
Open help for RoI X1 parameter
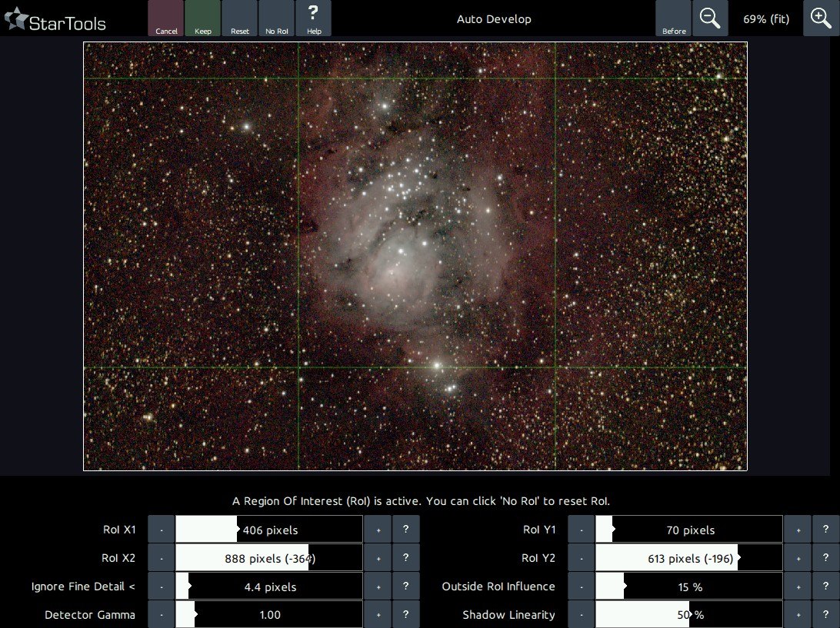click(405, 530)
